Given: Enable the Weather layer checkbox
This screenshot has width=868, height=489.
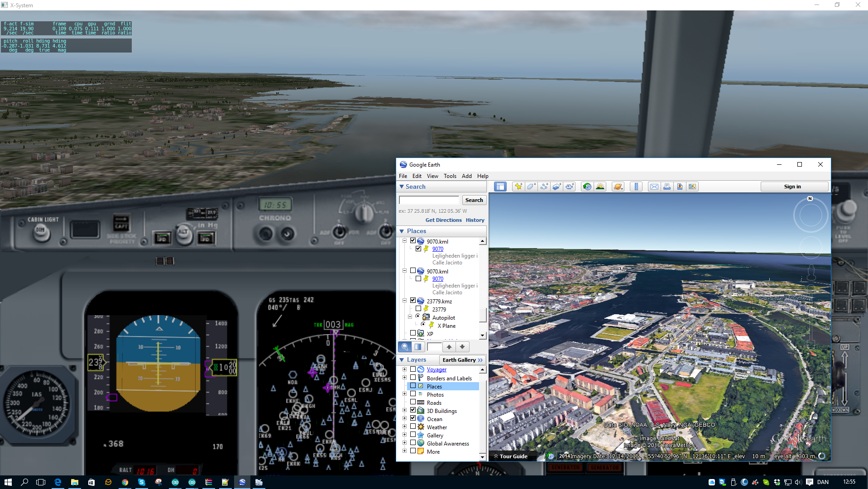Looking at the screenshot, I should [413, 427].
